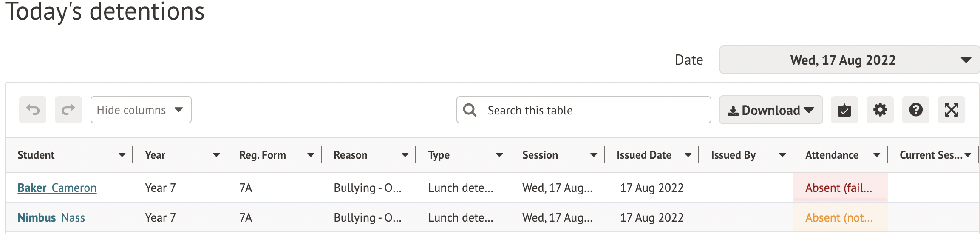Sort by the Reason column header
Image resolution: width=980 pixels, height=234 pixels.
351,155
